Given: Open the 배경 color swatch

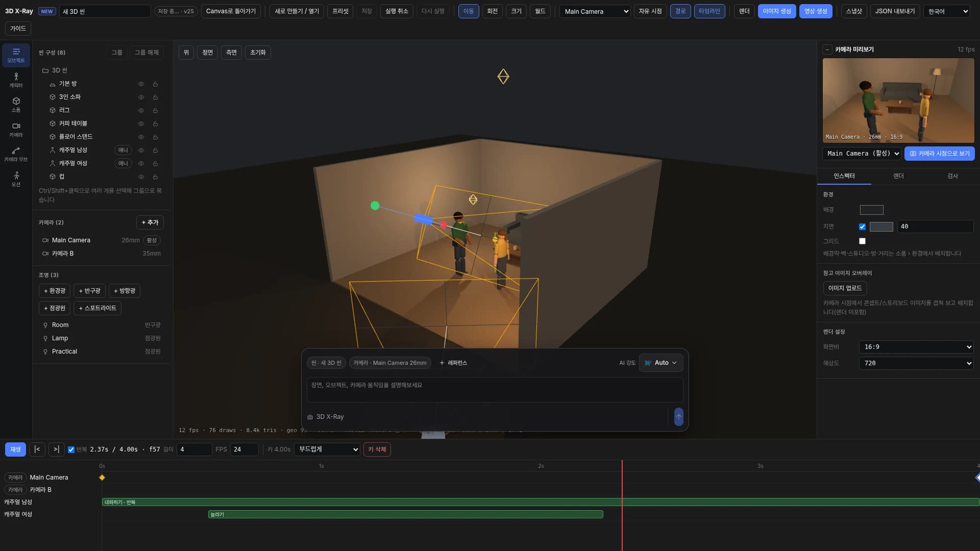Looking at the screenshot, I should (x=871, y=210).
